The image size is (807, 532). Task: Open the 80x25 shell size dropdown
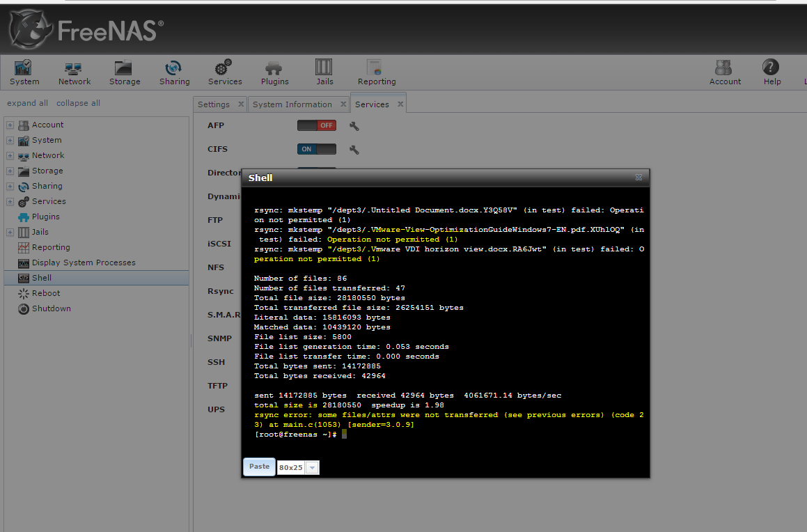(x=312, y=468)
